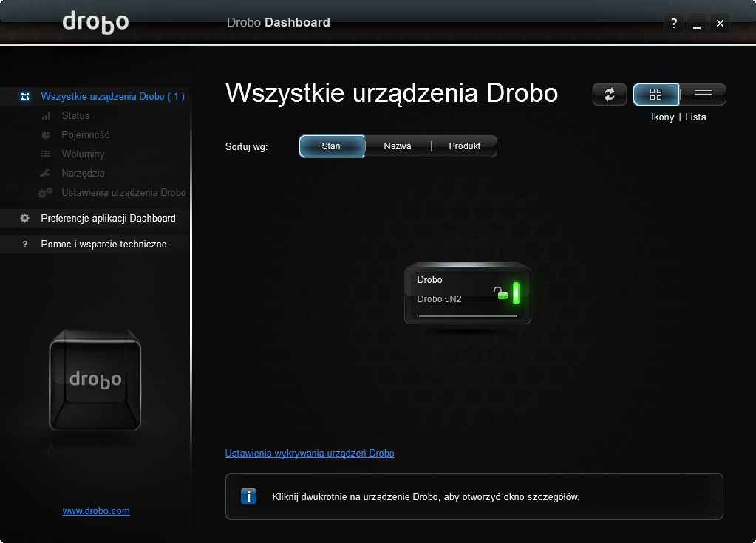Click the gear icon beside Preferencje
The width and height of the screenshot is (756, 543).
tap(24, 218)
